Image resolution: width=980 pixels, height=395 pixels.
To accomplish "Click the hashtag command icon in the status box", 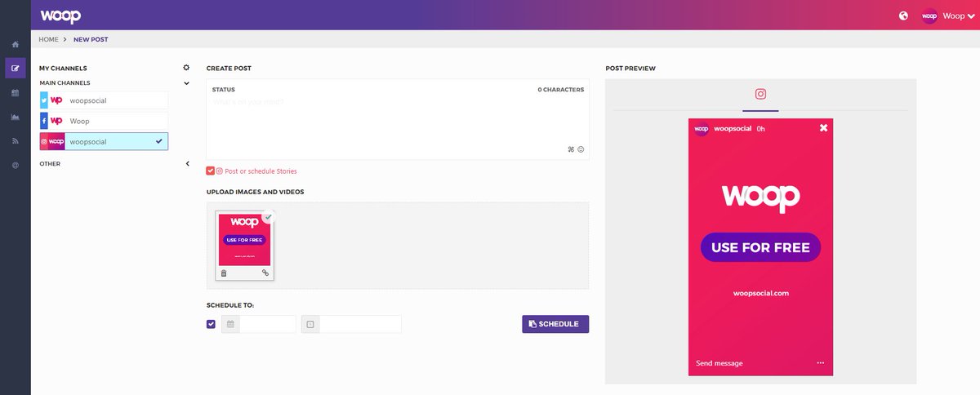I will 572,149.
